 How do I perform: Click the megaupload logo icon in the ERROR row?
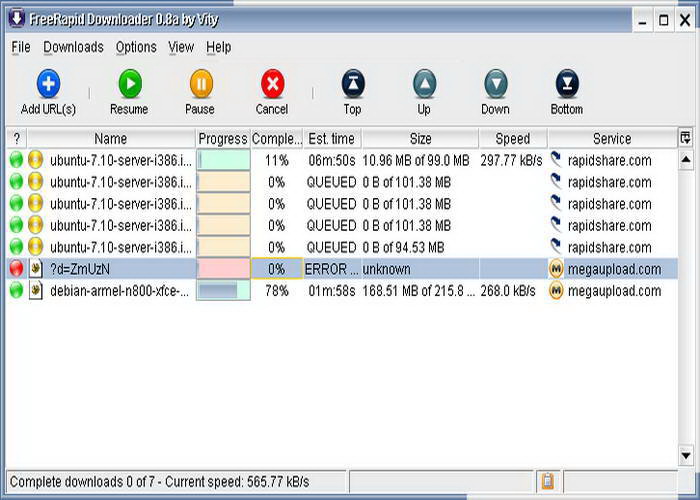coord(556,269)
